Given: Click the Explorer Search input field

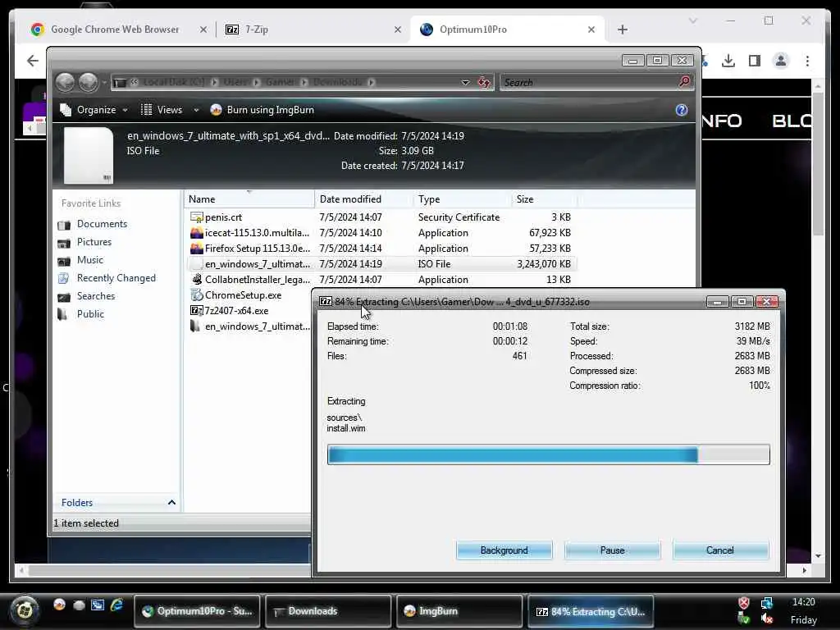Looking at the screenshot, I should coord(588,83).
